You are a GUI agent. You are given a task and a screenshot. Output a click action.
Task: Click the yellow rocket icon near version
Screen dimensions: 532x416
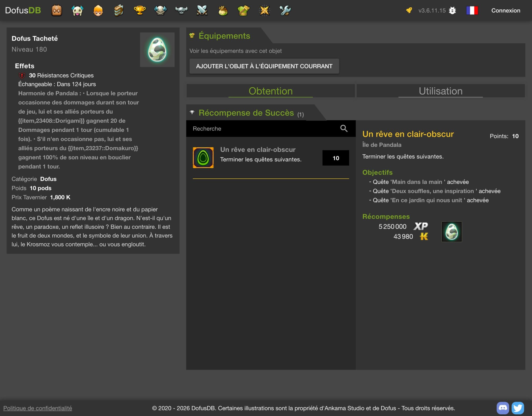click(x=409, y=10)
